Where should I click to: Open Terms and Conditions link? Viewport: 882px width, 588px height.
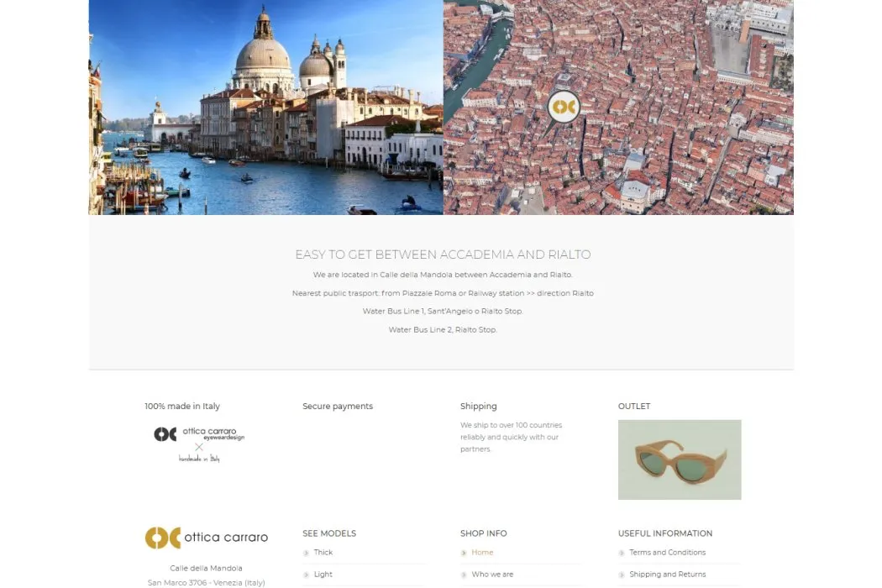[x=667, y=553]
